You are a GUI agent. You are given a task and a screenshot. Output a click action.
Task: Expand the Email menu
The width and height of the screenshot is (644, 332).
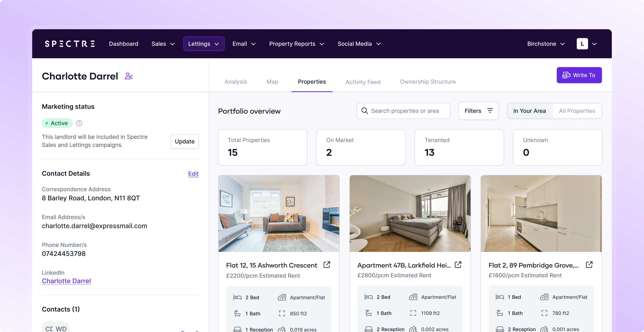[244, 44]
